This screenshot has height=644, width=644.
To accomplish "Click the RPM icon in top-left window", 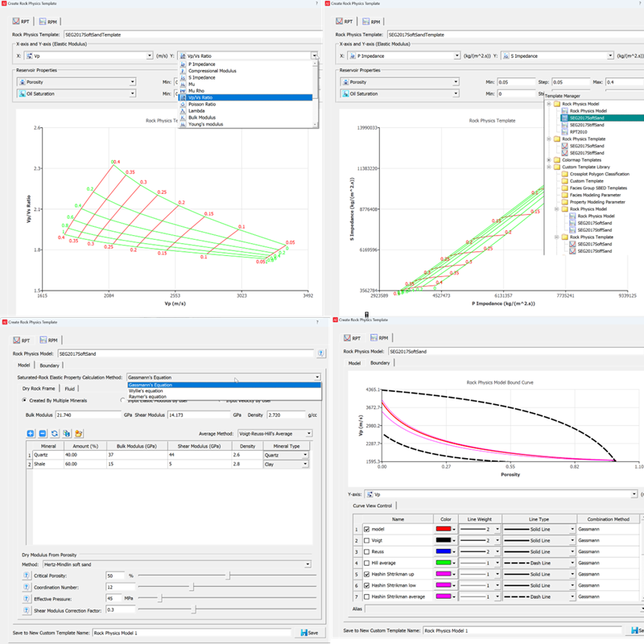I will (x=48, y=22).
